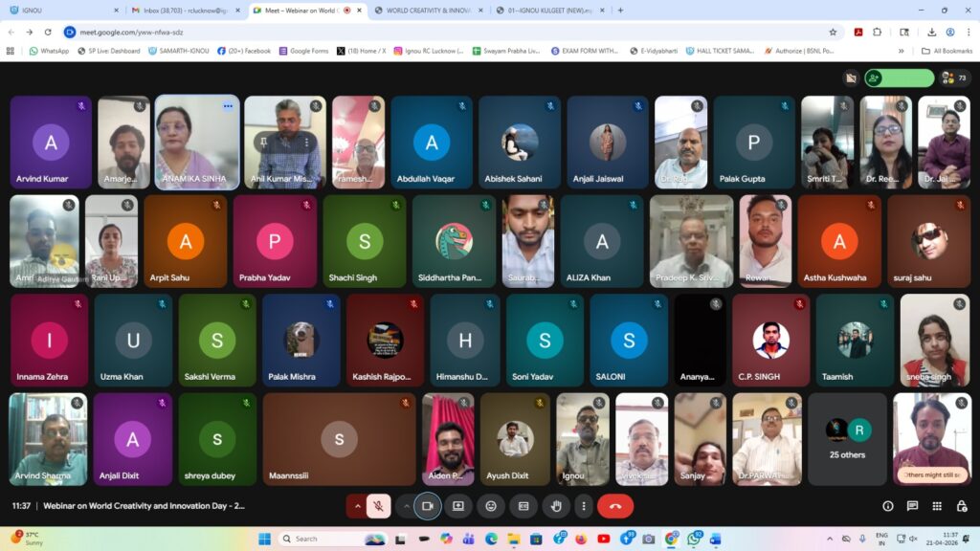Expand video settings arrow beside camera
The height and width of the screenshot is (551, 980).
[x=406, y=506]
